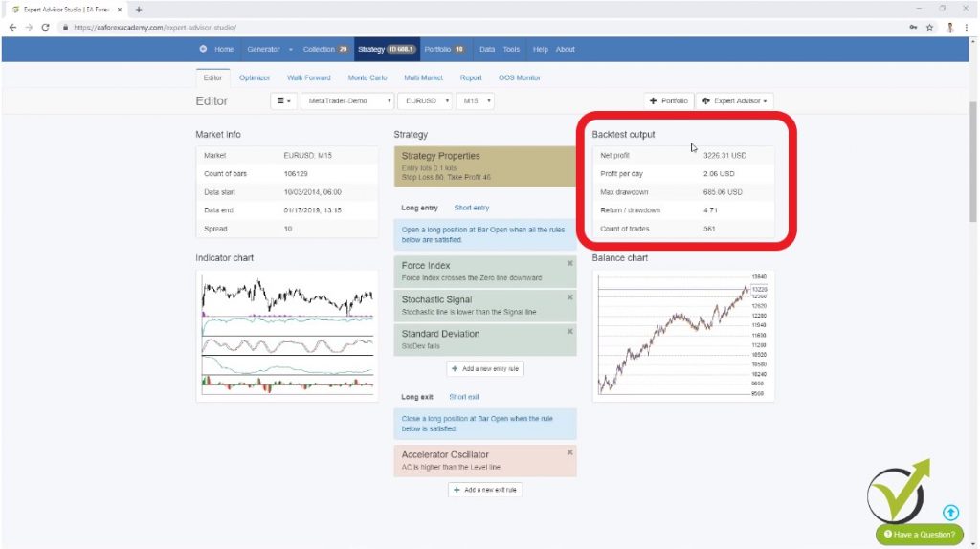Open Collection in the navbar
Screen dimensions: 980x549
325,49
